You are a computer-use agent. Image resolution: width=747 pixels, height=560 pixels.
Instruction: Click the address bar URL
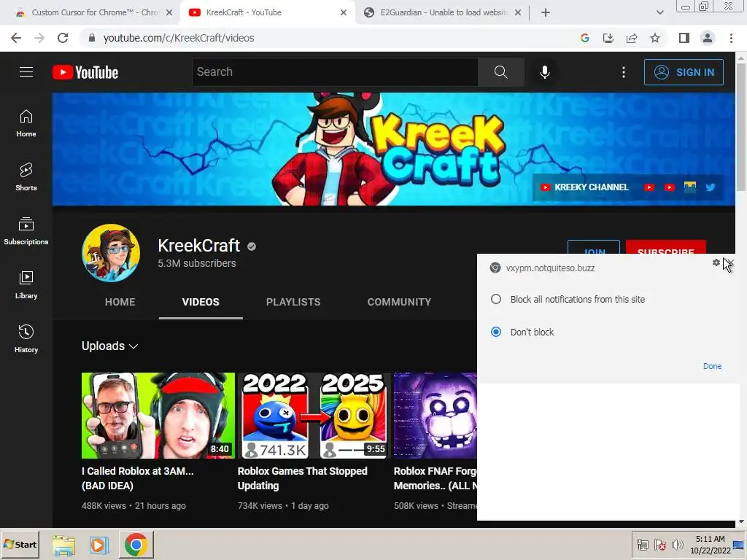click(x=179, y=38)
